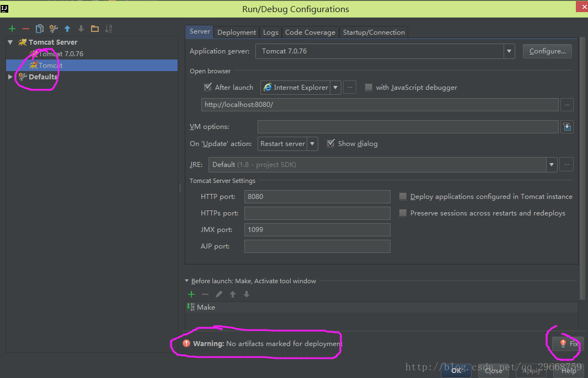This screenshot has width=588, height=378.
Task: Move Before launch task down
Action: (247, 294)
